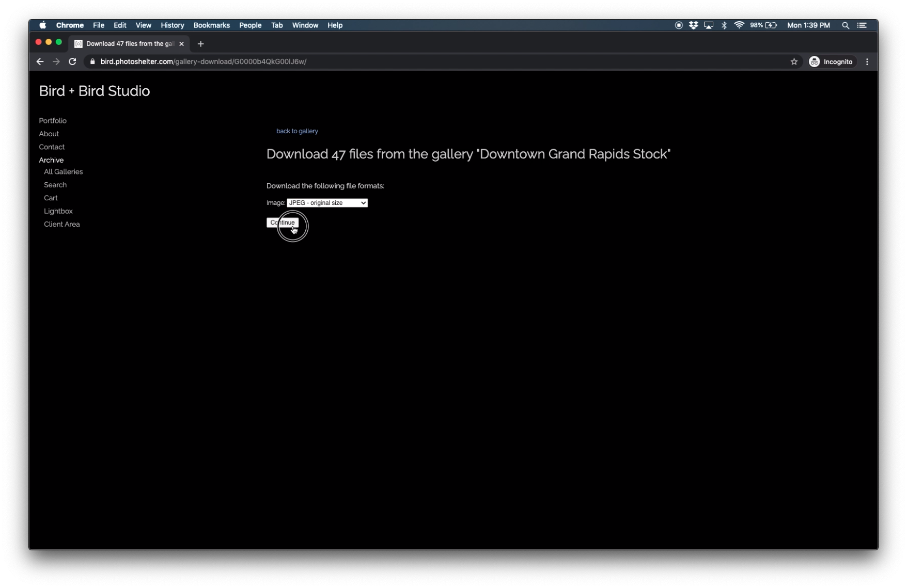Open the Cart link
This screenshot has height=588, width=907.
tap(51, 198)
